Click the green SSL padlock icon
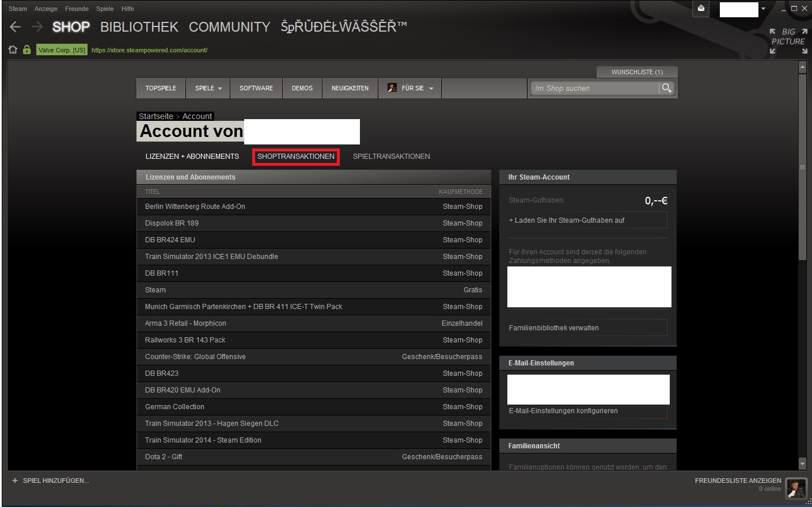The height and width of the screenshot is (507, 812). 26,50
